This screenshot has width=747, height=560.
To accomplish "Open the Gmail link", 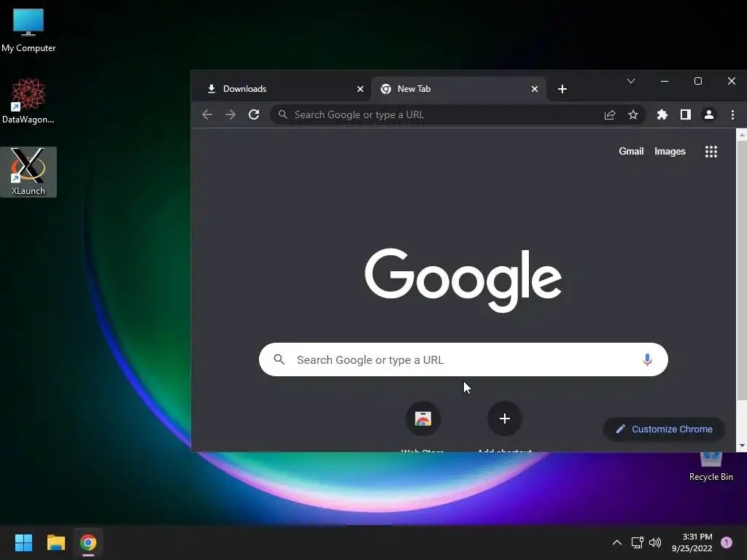I will [x=631, y=152].
